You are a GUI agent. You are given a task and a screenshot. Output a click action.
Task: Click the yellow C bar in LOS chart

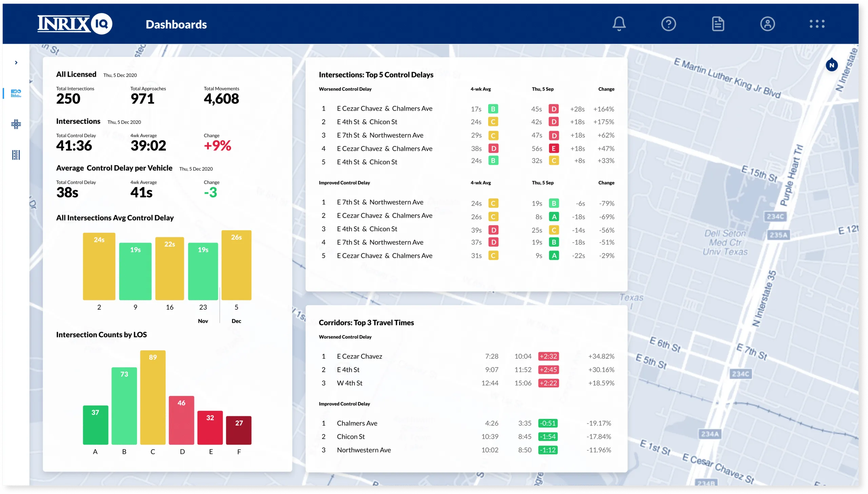point(153,397)
